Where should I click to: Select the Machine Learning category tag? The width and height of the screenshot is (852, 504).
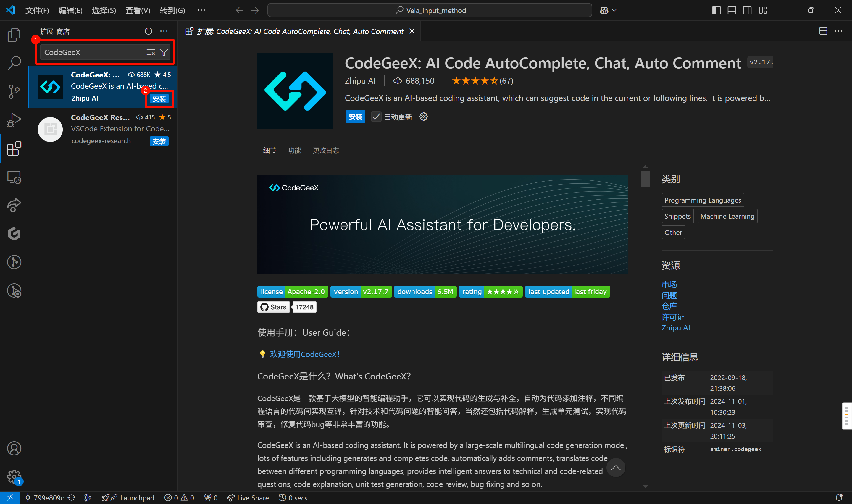click(x=727, y=216)
